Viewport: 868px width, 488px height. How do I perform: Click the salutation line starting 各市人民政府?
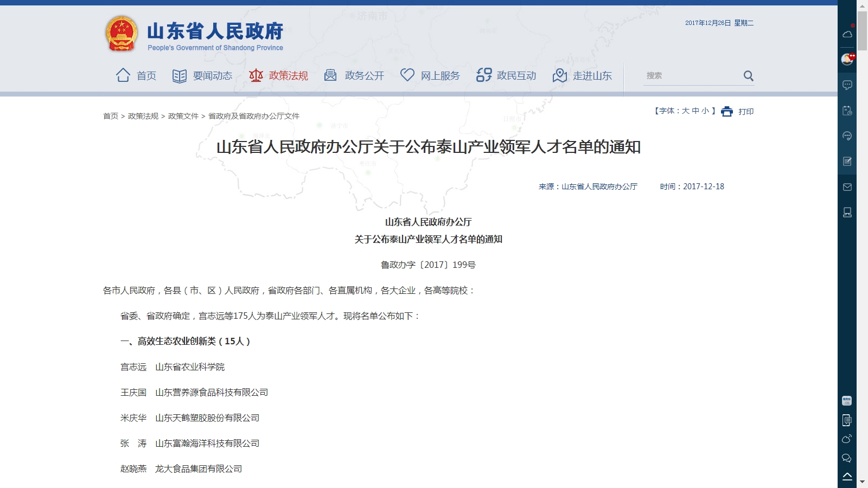(289, 291)
